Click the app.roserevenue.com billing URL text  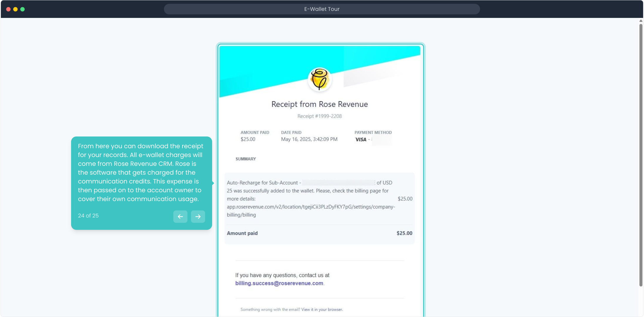311,211
